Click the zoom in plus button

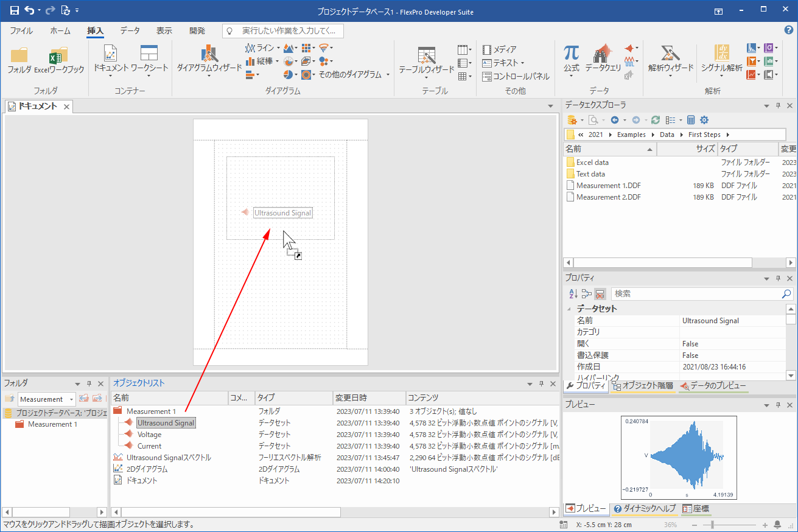coord(765,525)
